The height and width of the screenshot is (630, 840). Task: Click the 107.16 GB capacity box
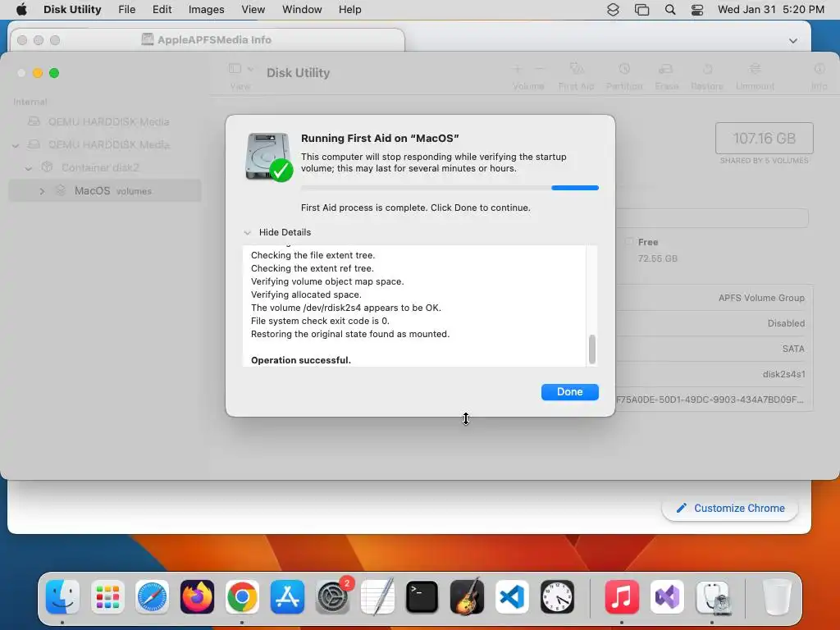pos(764,138)
